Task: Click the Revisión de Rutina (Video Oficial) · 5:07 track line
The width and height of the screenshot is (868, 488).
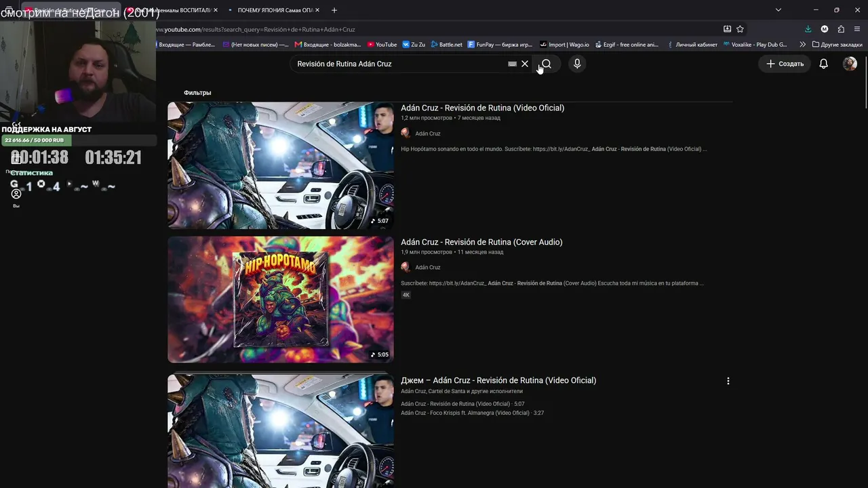Action: pyautogui.click(x=462, y=404)
